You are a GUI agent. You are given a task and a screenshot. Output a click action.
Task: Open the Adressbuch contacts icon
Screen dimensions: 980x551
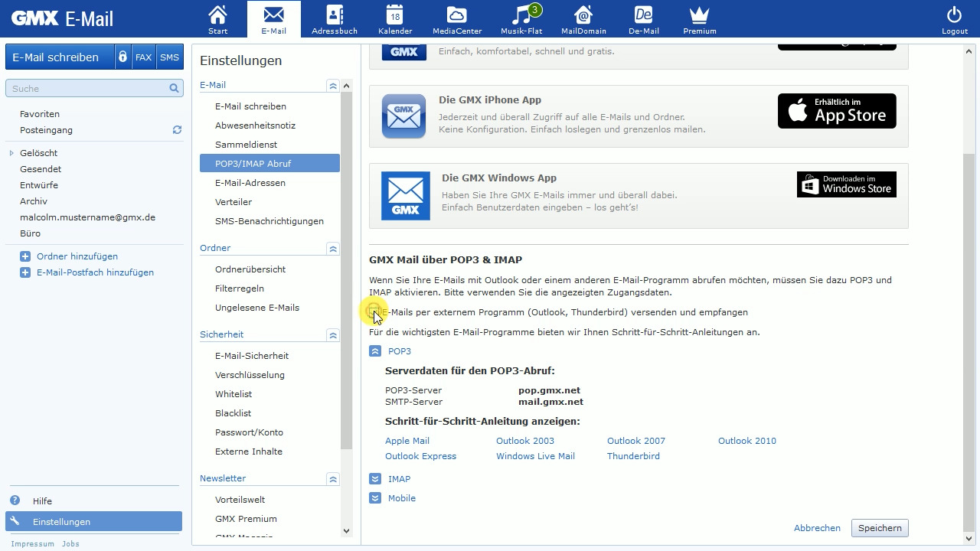click(x=335, y=15)
